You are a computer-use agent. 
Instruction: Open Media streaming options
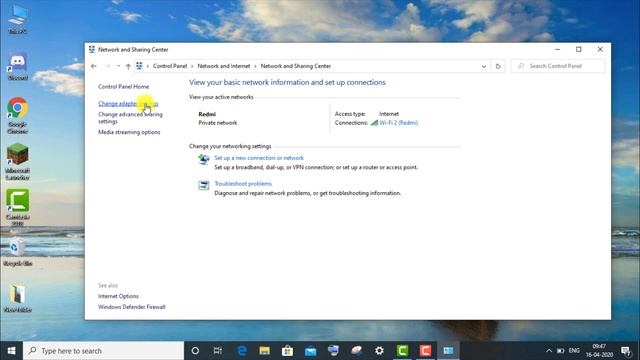point(129,132)
